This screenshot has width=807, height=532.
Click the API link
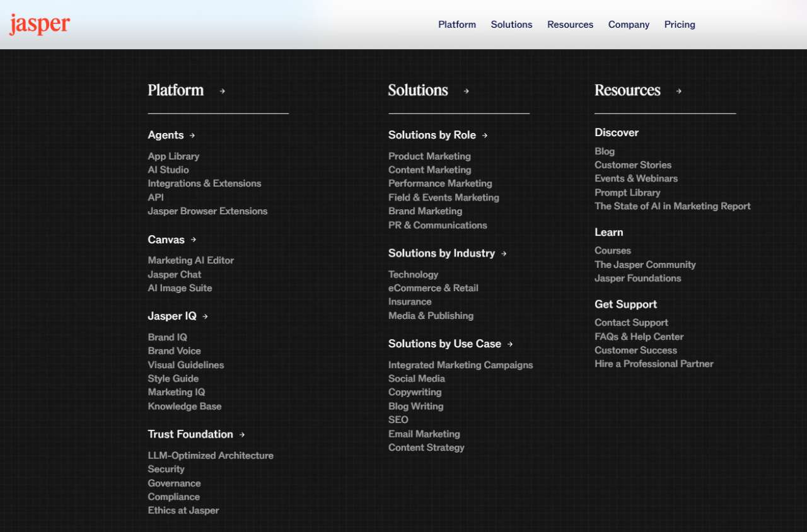click(x=155, y=197)
